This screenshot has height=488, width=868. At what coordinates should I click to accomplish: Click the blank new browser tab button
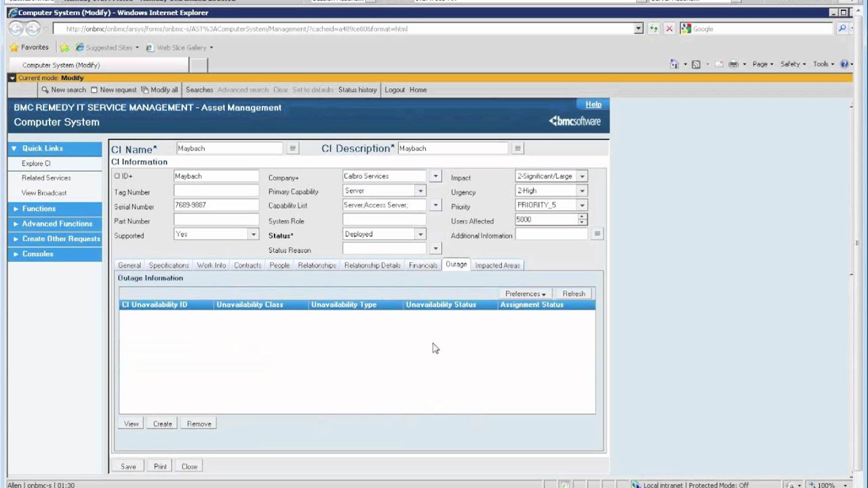(x=199, y=65)
